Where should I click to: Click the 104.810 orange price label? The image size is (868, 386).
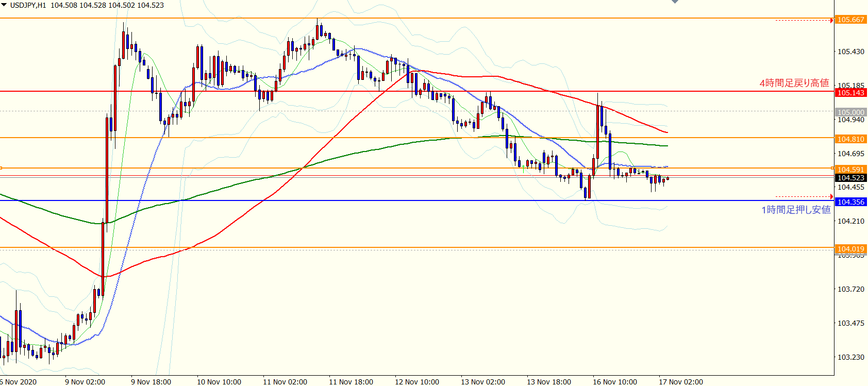pyautogui.click(x=850, y=139)
